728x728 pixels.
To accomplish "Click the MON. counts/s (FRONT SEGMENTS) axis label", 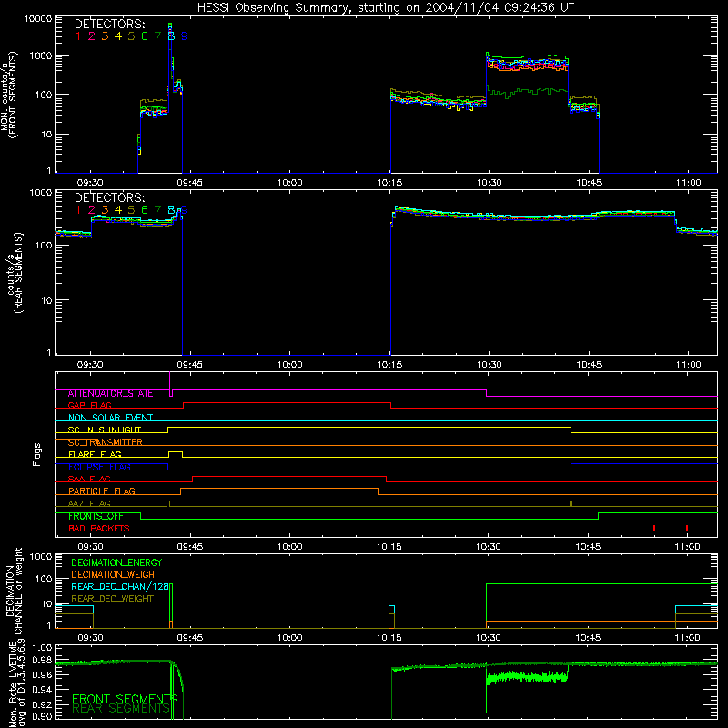I will [x=9, y=95].
